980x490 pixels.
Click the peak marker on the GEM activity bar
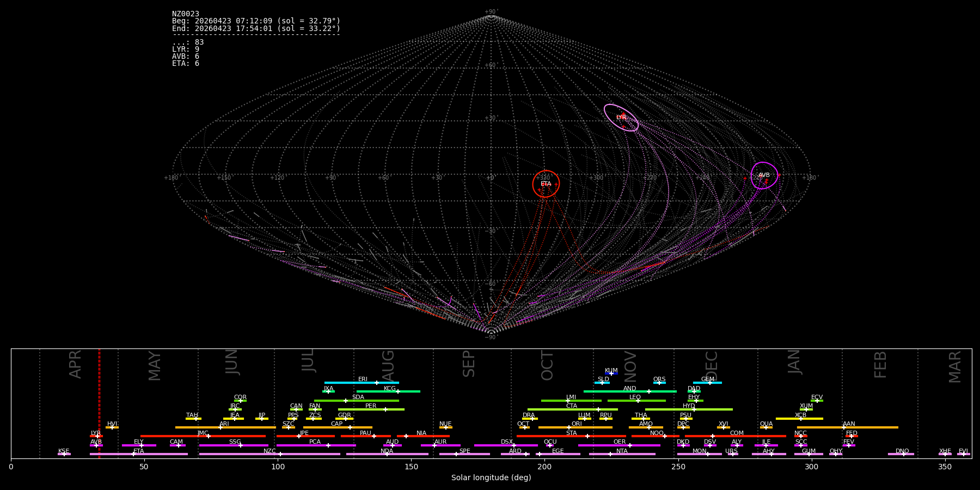(x=710, y=383)
